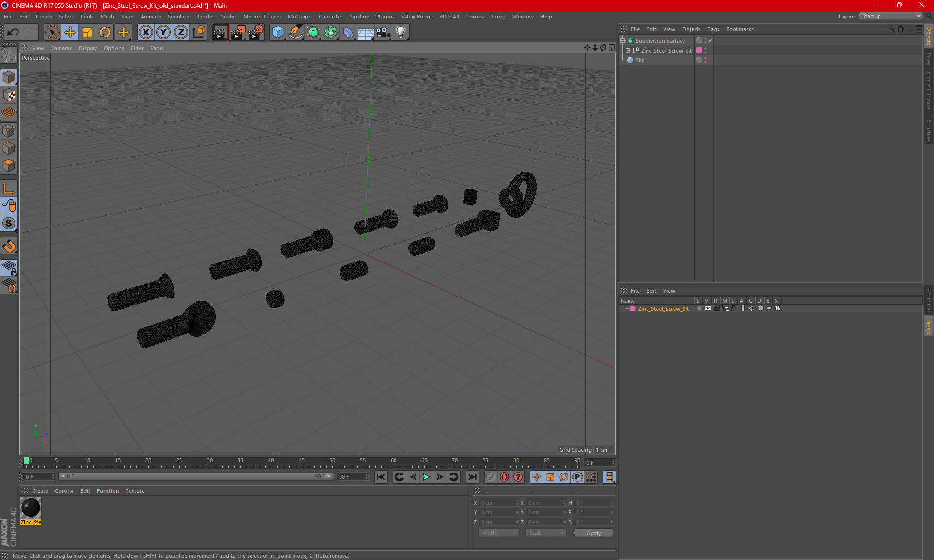934x560 pixels.
Task: Switch to Texture mode checker icon
Action: (x=9, y=95)
